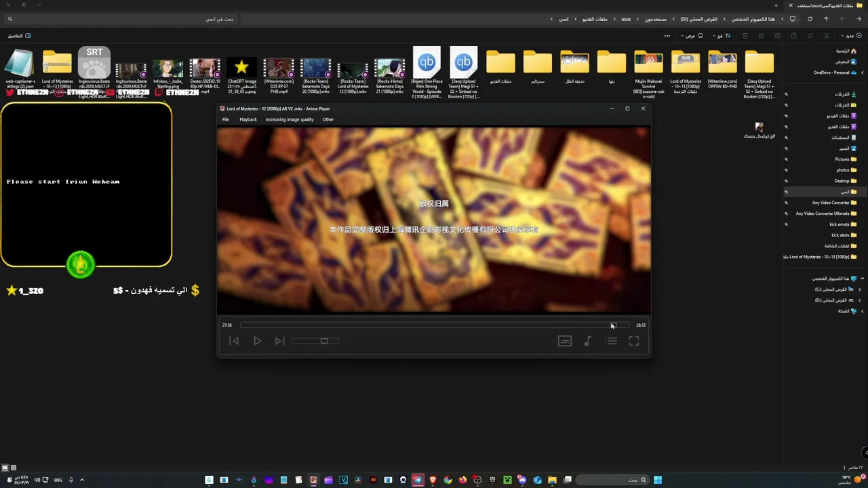Click play button in Anime Player
The image size is (868, 488).
pos(257,341)
